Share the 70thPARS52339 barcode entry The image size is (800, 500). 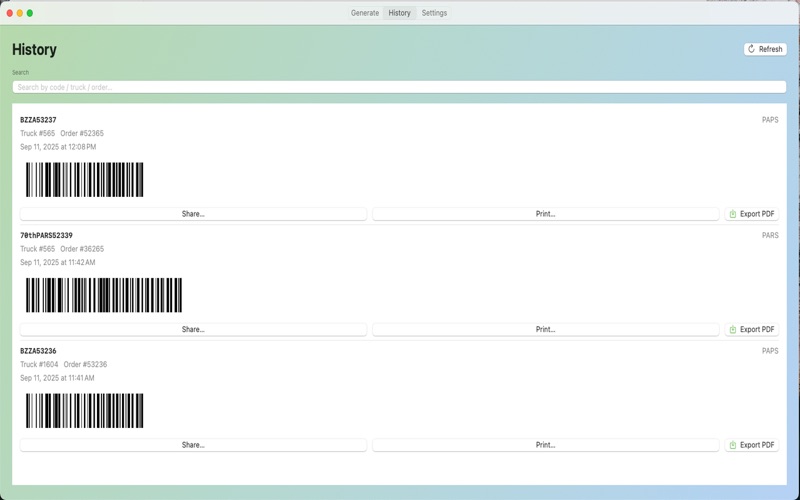pos(193,330)
